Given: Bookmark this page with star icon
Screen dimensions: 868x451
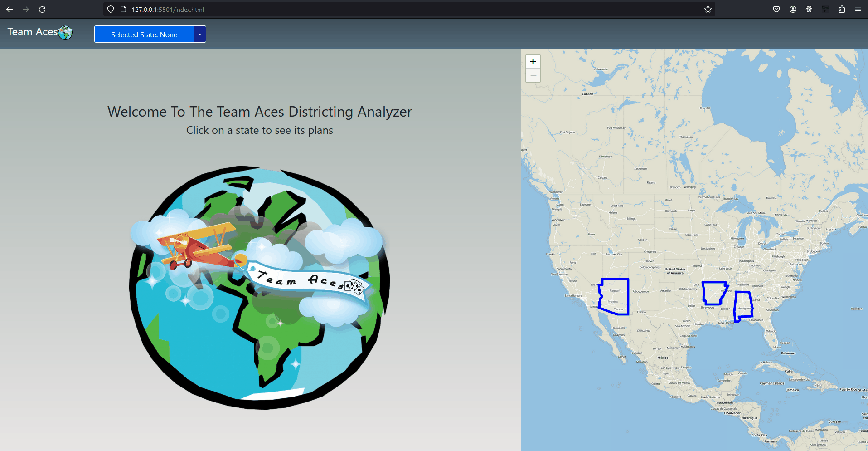Looking at the screenshot, I should coord(708,9).
